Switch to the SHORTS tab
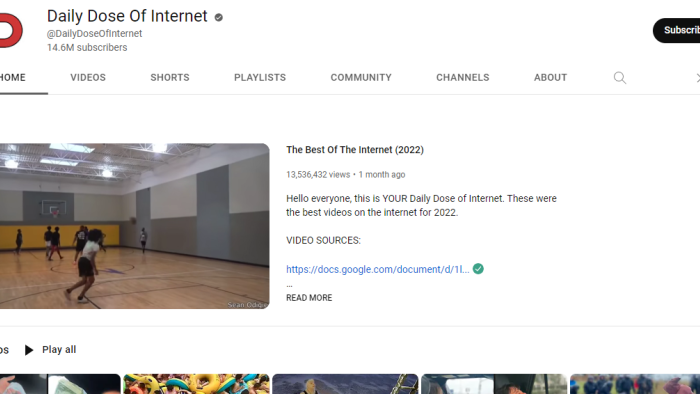 tap(170, 78)
